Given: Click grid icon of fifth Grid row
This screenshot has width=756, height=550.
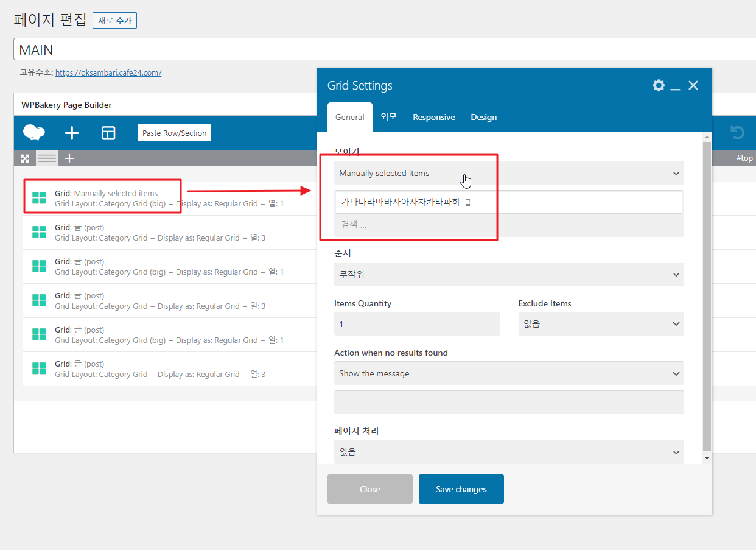Looking at the screenshot, I should (39, 334).
